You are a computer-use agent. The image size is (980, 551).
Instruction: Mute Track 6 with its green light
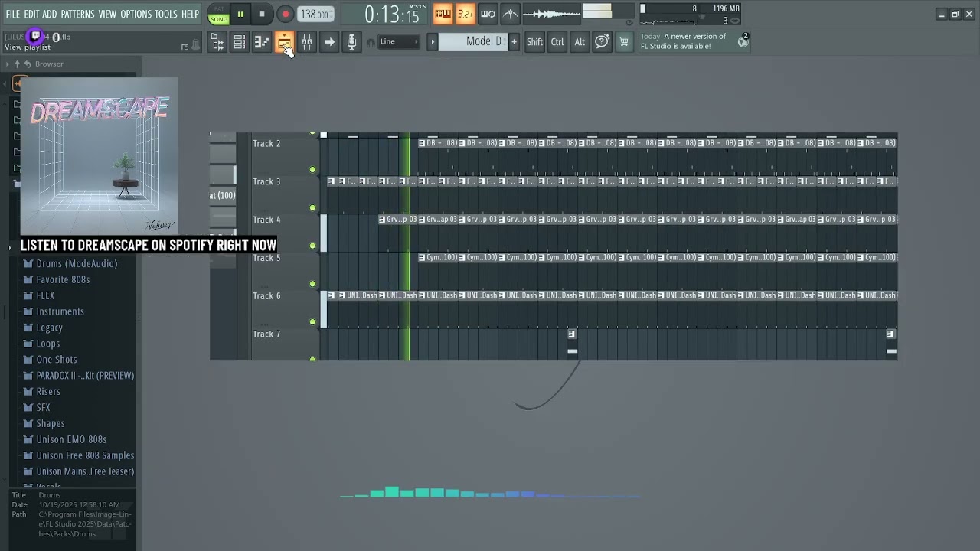click(x=312, y=322)
